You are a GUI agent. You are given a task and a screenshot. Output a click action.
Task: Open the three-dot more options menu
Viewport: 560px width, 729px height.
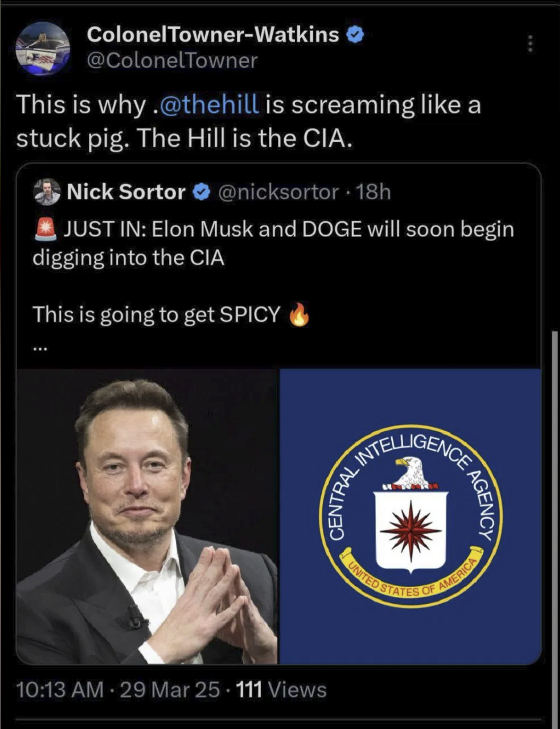point(530,44)
